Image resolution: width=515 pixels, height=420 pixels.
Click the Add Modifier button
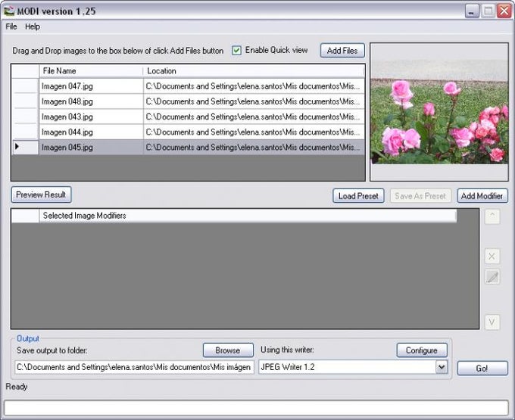pos(482,196)
